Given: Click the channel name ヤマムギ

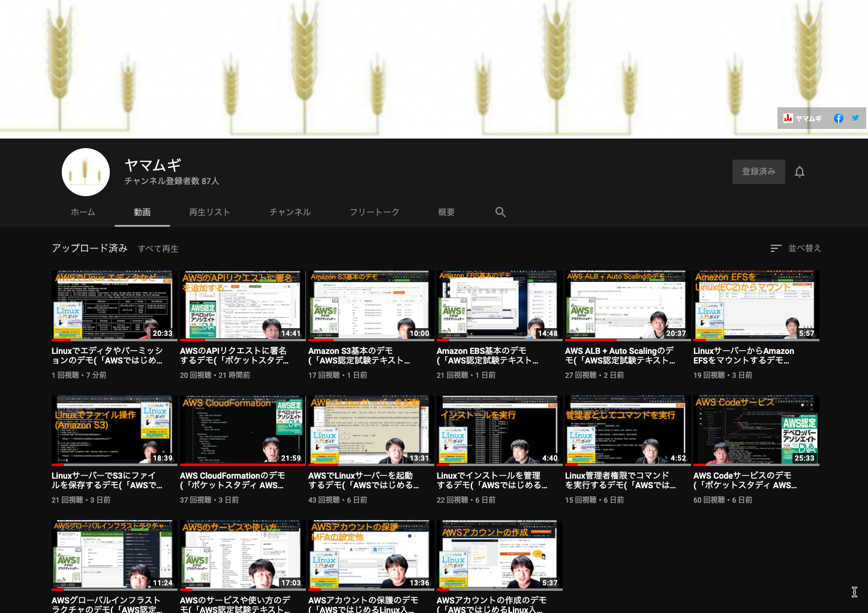Looking at the screenshot, I should coord(153,165).
